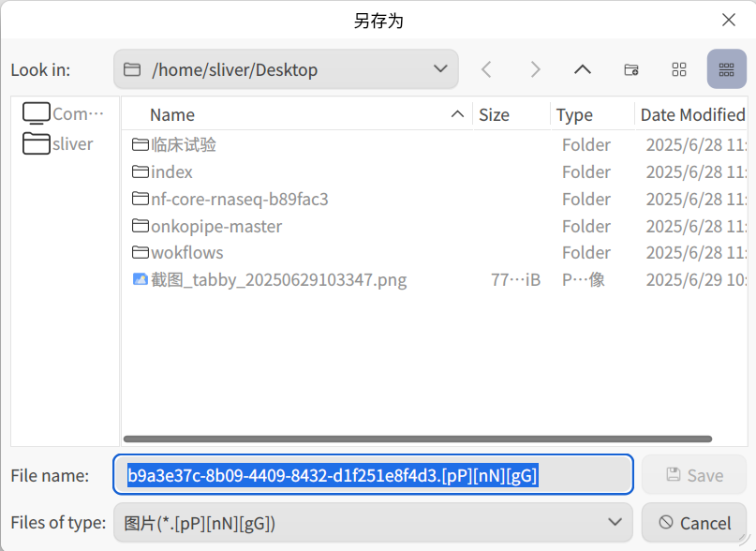Click the Cancel button
Viewport: 756px width, 551px height.
[x=694, y=523]
